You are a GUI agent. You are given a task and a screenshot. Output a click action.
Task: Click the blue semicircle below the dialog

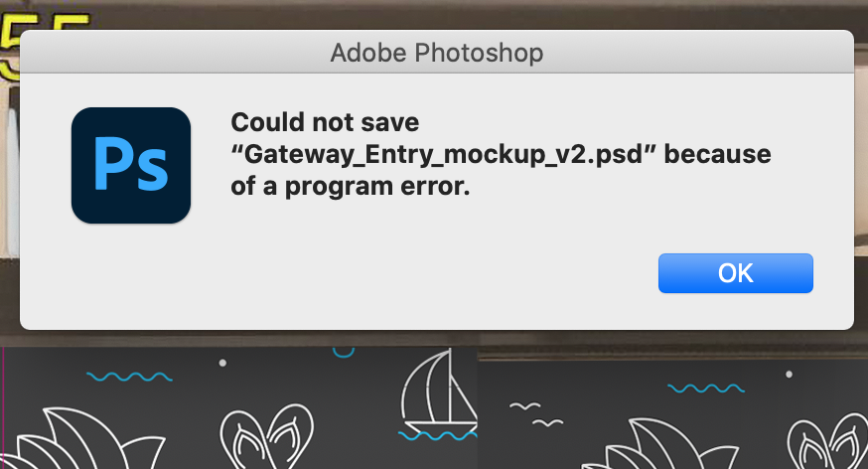pyautogui.click(x=343, y=351)
